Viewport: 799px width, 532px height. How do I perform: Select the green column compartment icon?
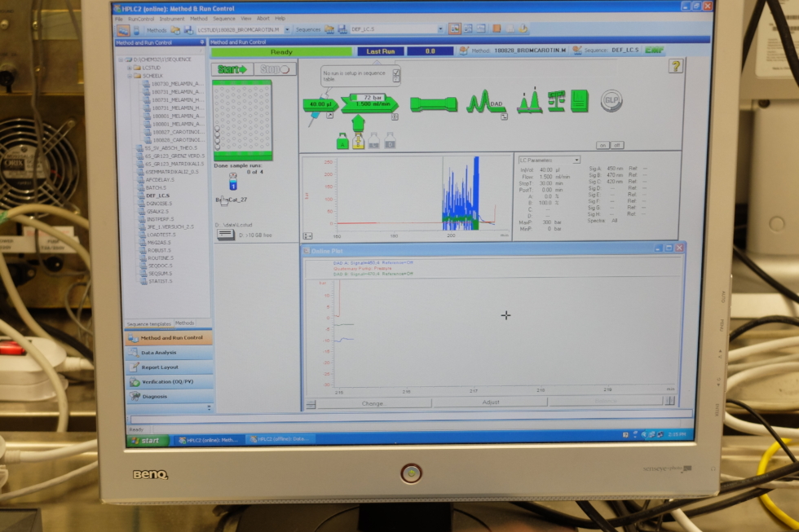click(434, 103)
